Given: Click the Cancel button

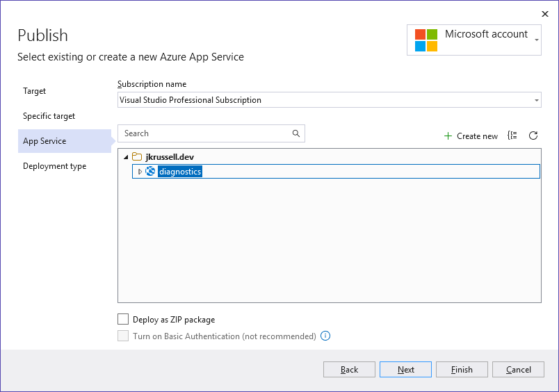Looking at the screenshot, I should (x=518, y=370).
